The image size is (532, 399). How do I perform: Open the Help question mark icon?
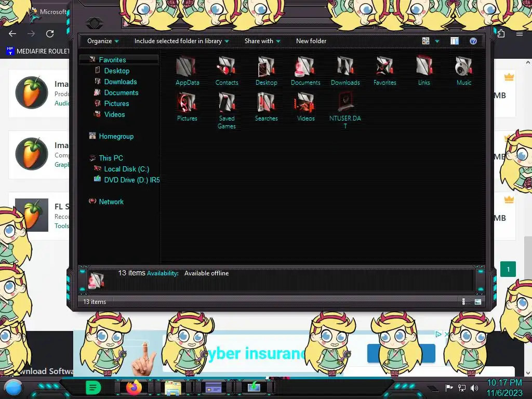[x=473, y=41]
